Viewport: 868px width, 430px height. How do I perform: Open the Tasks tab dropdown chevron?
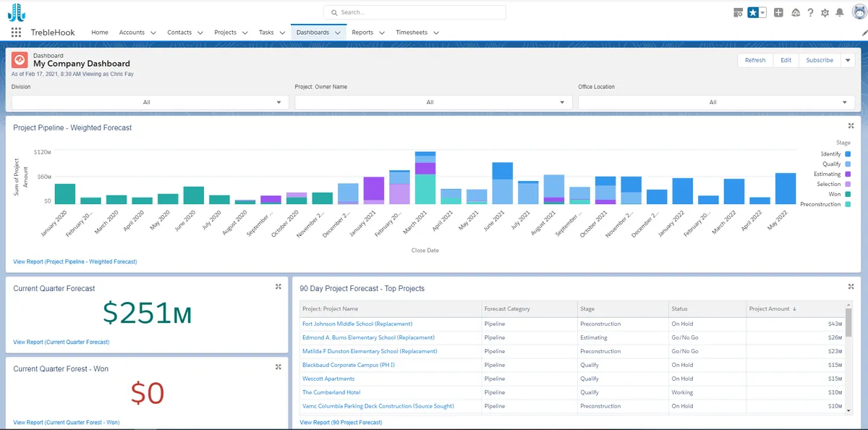pos(281,33)
